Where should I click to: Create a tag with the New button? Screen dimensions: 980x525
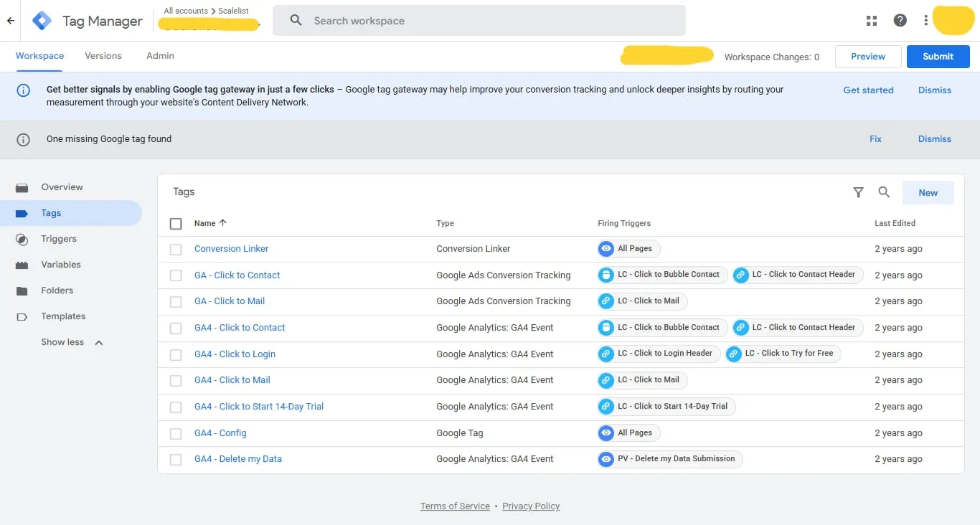pyautogui.click(x=928, y=192)
